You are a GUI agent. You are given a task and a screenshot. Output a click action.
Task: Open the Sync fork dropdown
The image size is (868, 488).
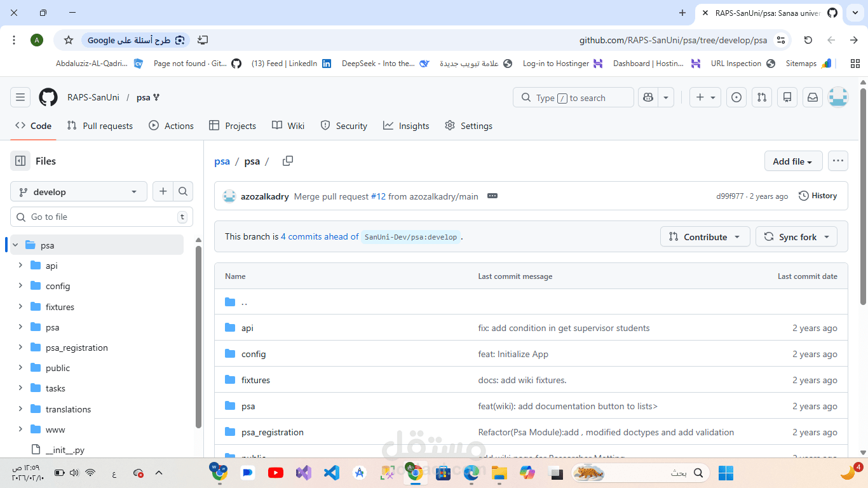797,236
